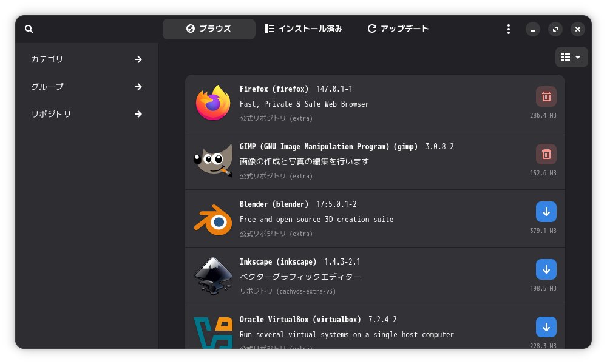The height and width of the screenshot is (364, 607).
Task: Switch to the アップデート tab
Action: point(398,29)
